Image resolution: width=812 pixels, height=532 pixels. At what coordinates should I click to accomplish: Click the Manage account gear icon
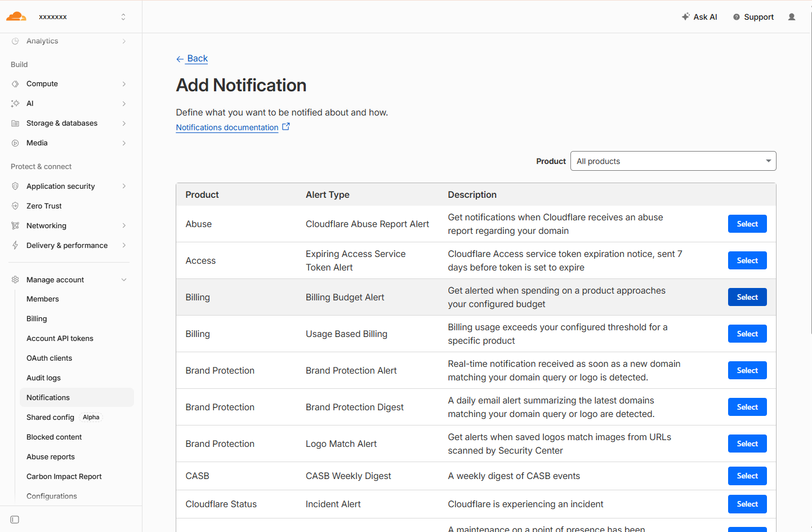pyautogui.click(x=15, y=280)
